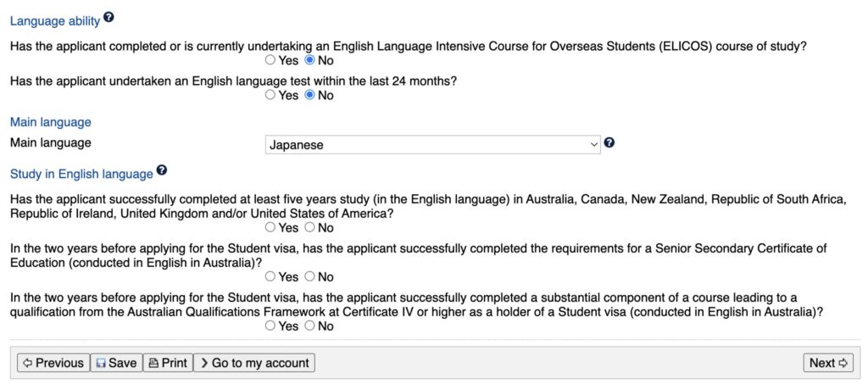Viewport: 868px width, 384px height.
Task: Click Go to my account button
Action: click(x=253, y=363)
